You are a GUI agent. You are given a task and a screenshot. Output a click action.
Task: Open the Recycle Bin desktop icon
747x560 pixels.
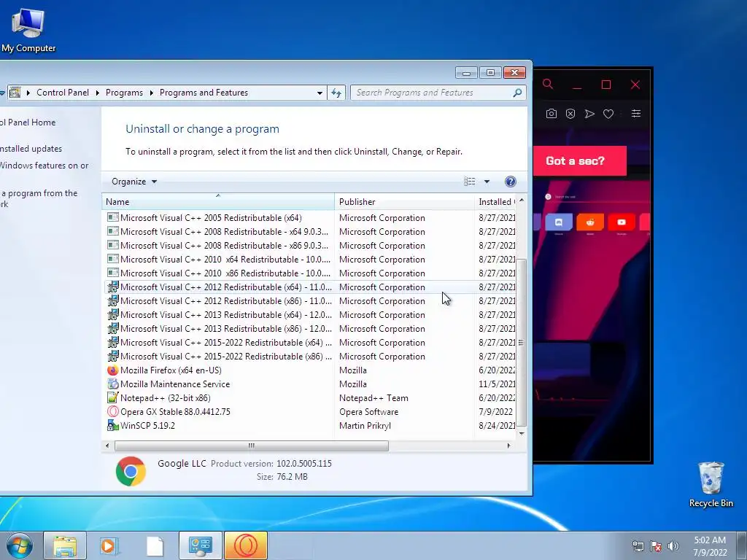711,484
